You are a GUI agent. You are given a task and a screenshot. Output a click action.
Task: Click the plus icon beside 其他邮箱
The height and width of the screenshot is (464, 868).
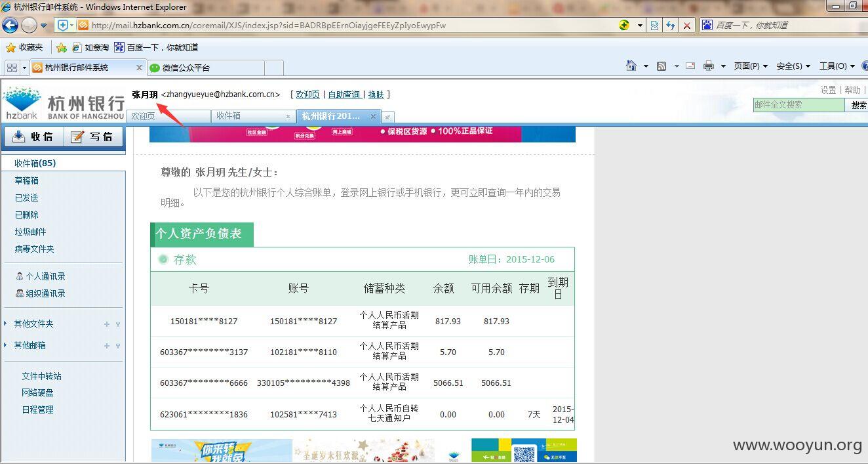[x=107, y=346]
